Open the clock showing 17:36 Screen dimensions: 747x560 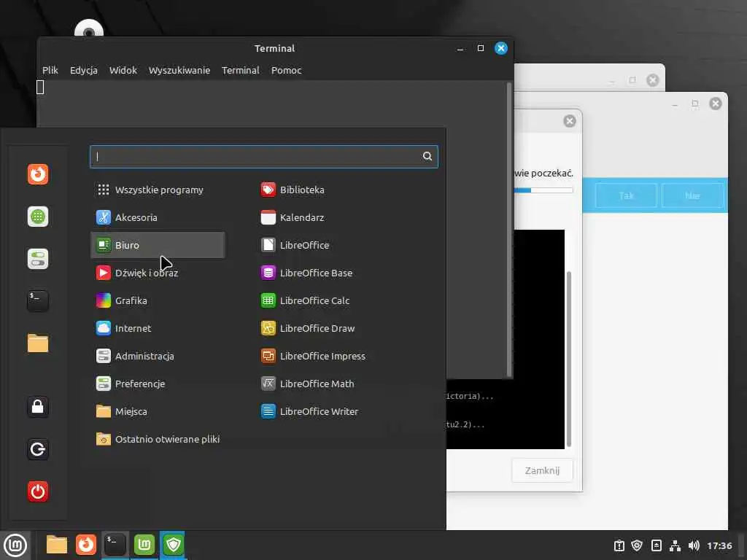click(719, 545)
